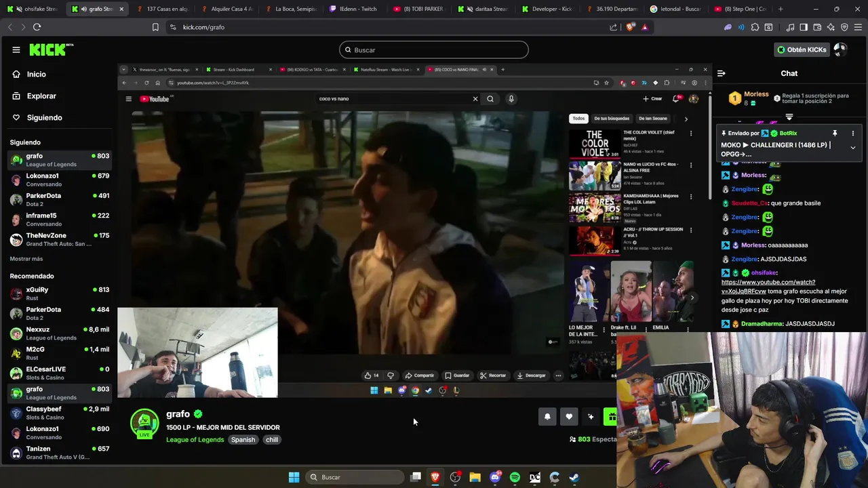868x488 pixels.
Task: Toggle notifications bell for grafo
Action: [547, 417]
